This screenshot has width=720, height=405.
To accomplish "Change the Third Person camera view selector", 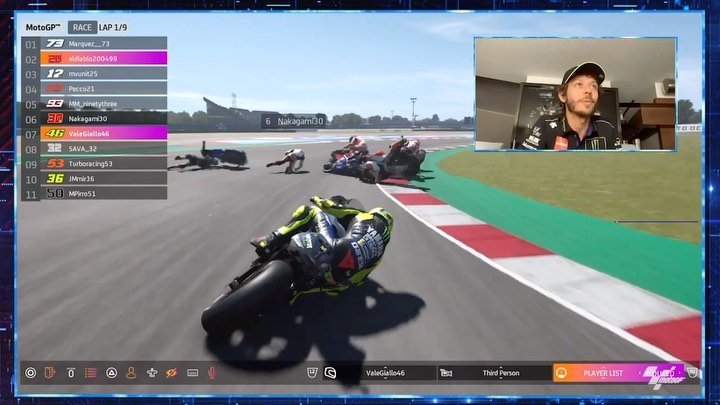I will [501, 373].
